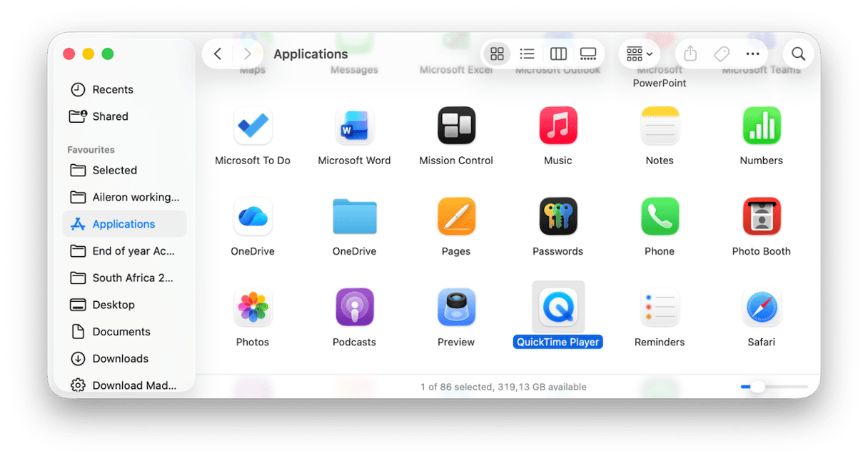The width and height of the screenshot is (868, 461).
Task: Go forward with the right chevron button
Action: tap(247, 54)
